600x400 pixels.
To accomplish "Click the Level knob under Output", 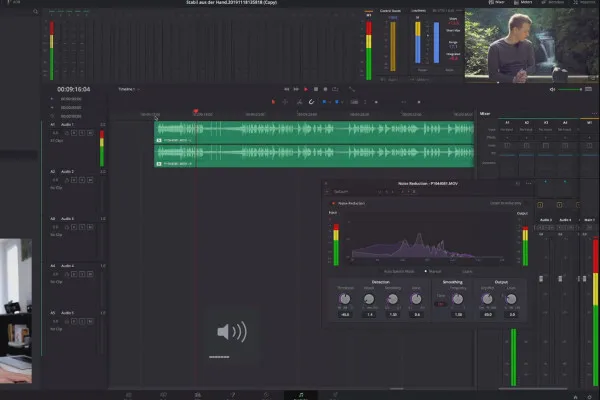I will pos(511,299).
